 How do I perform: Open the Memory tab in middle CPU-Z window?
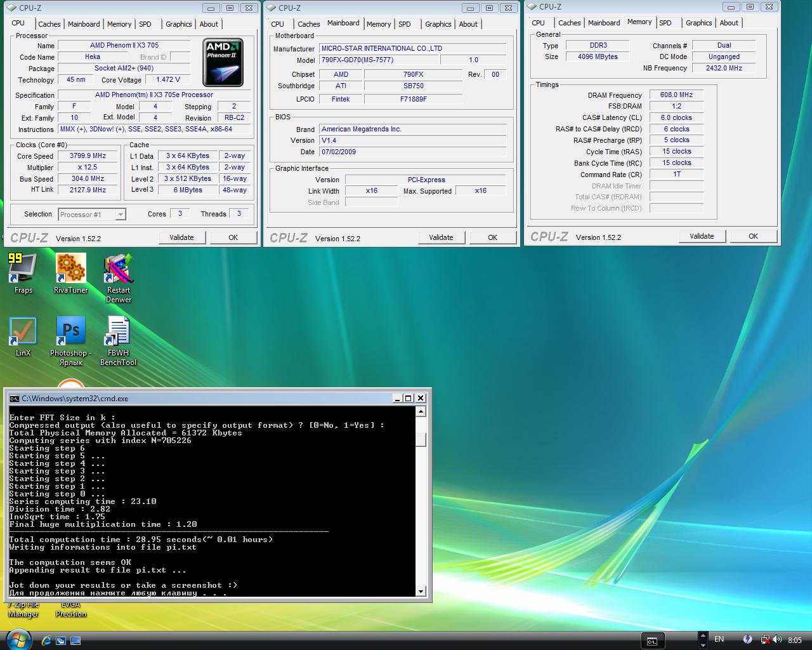coord(379,24)
